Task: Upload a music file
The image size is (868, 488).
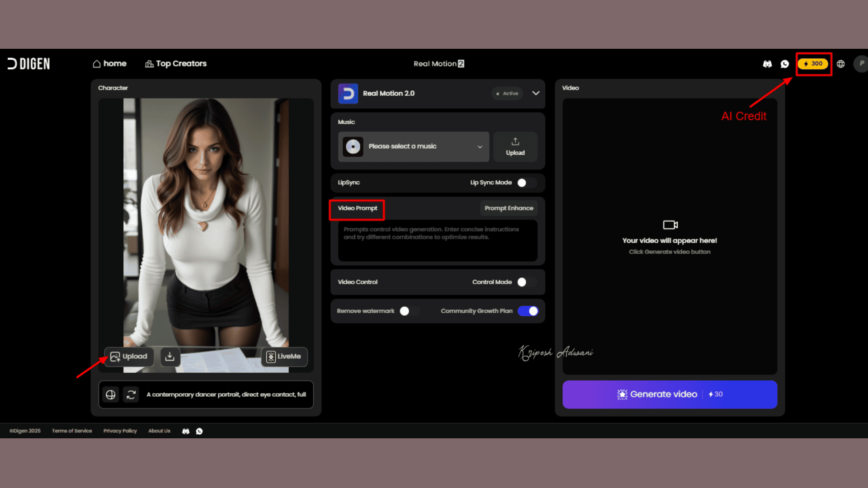Action: click(515, 146)
